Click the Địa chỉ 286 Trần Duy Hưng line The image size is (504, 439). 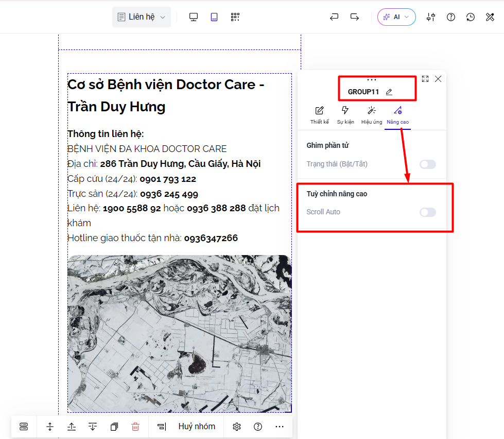[x=164, y=164]
